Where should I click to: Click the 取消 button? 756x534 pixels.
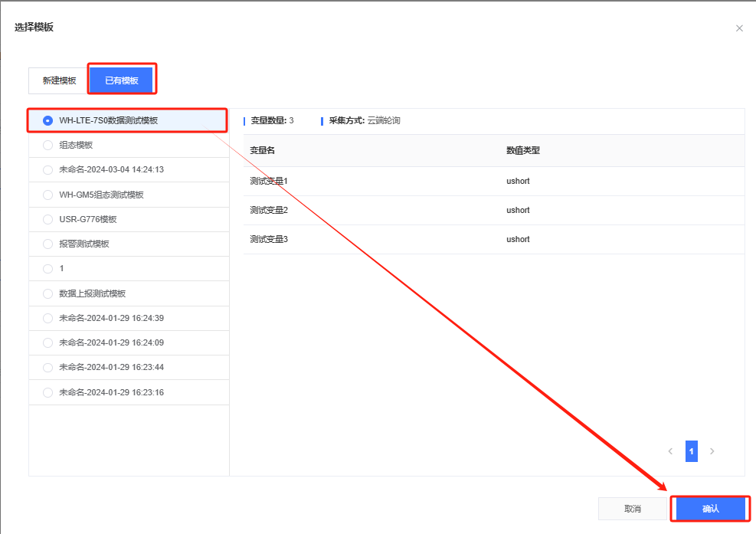632,509
